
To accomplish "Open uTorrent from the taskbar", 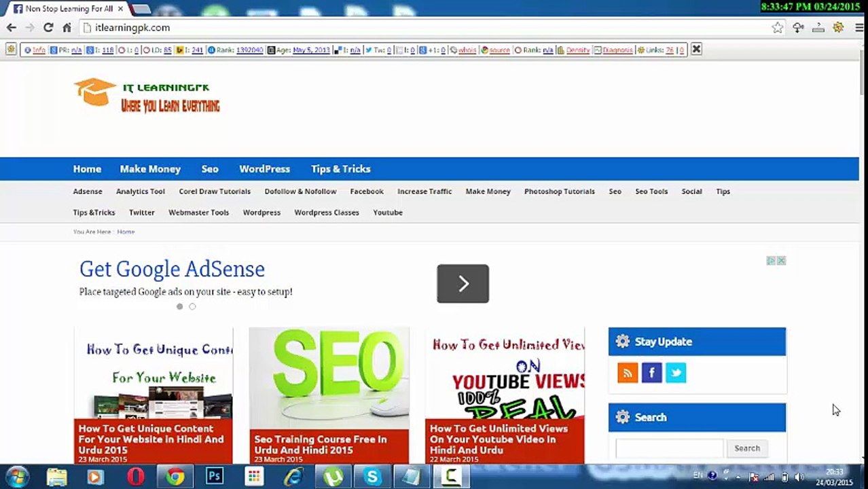I will (x=333, y=477).
